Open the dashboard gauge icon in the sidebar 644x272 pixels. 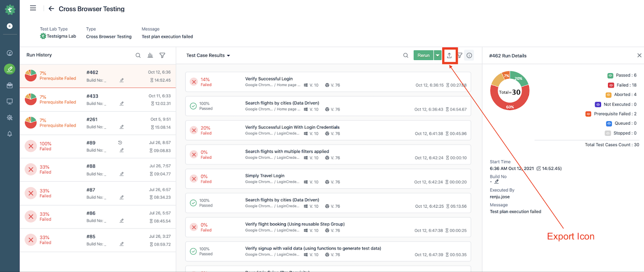[x=10, y=53]
